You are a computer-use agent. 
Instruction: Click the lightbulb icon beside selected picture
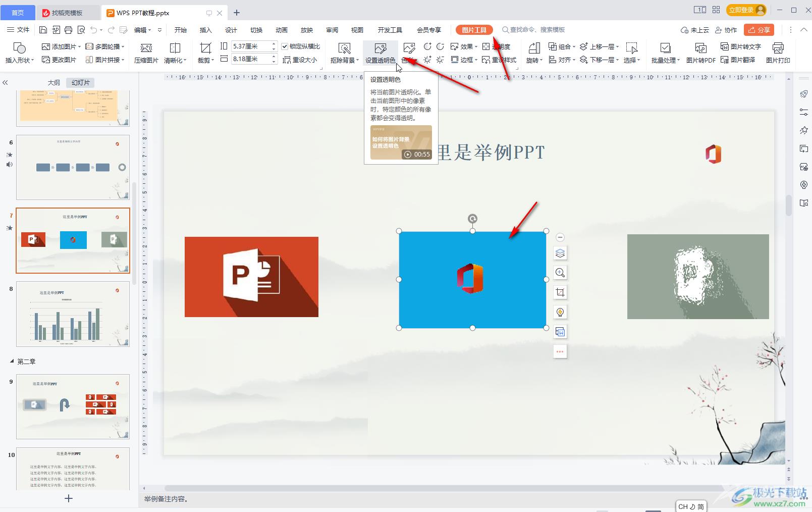560,312
